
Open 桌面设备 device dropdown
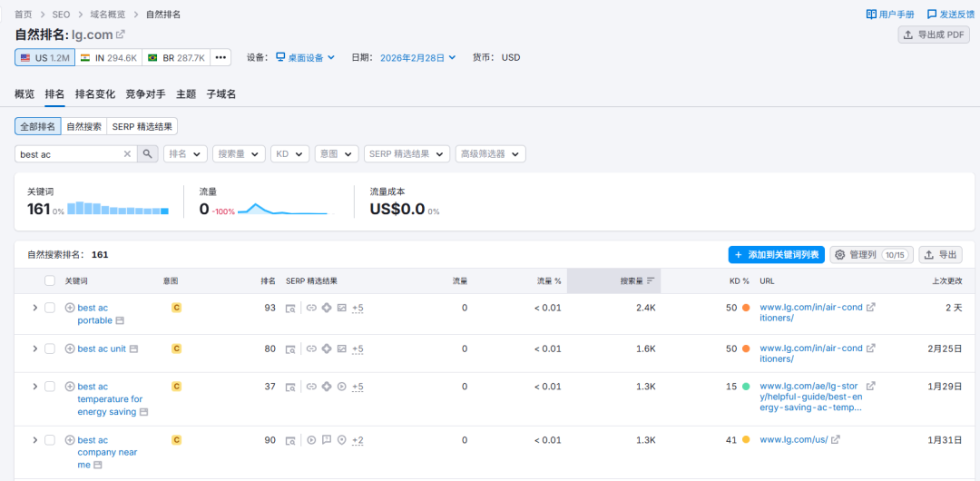coord(306,57)
